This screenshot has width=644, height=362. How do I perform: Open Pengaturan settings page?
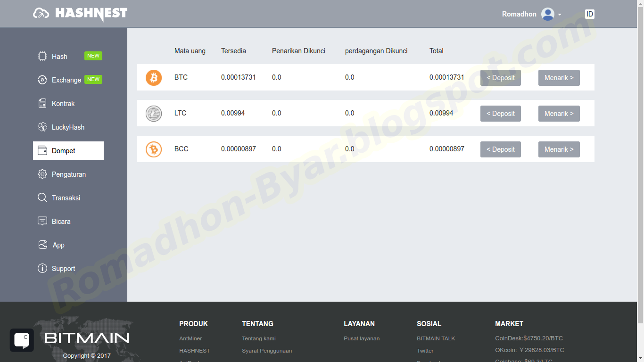tap(68, 174)
